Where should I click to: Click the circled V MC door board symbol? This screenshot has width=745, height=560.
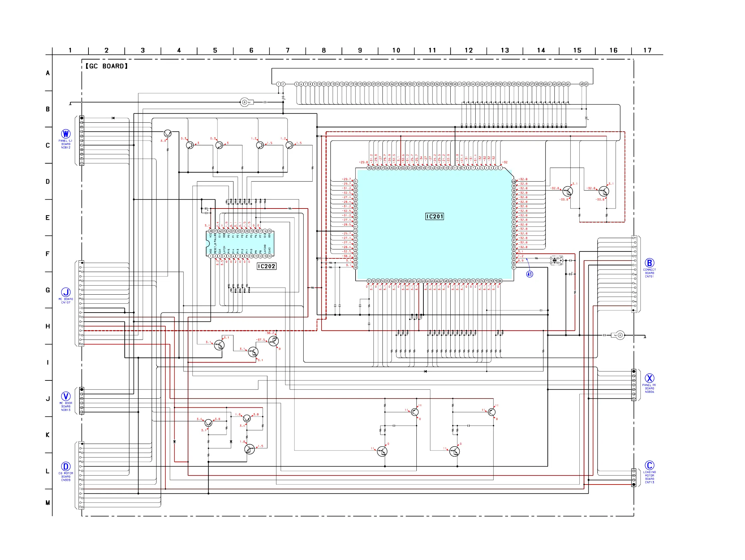[66, 396]
